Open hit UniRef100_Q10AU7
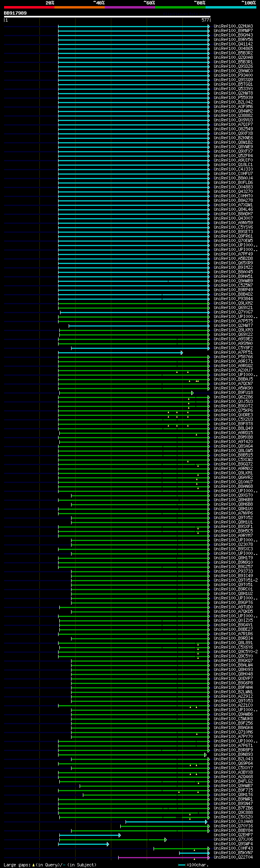260x868 pixels. (233, 482)
